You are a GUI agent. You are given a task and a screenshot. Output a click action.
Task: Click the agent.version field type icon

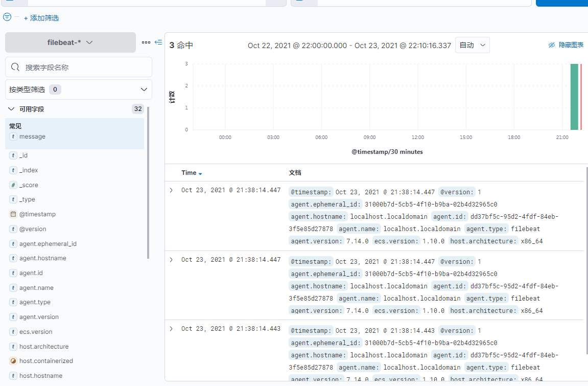[13, 317]
